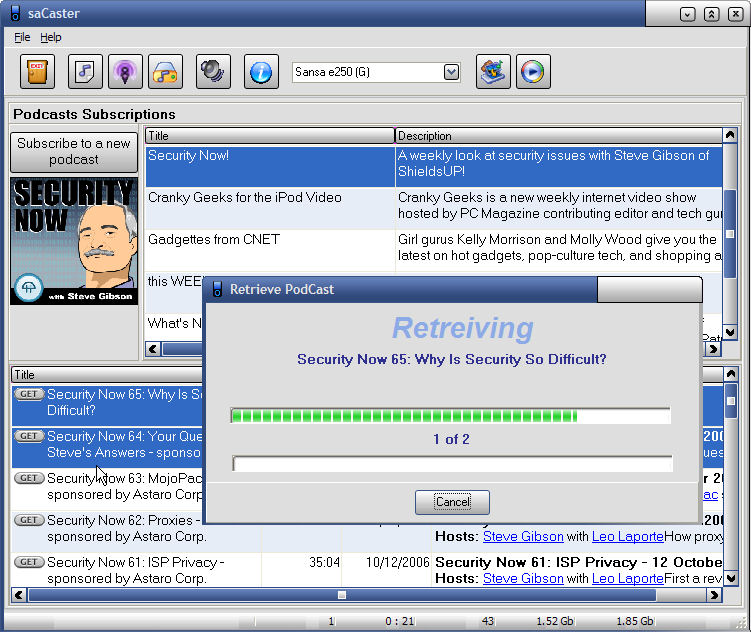Click Subscribe to a new podcast button
Image resolution: width=751 pixels, height=632 pixels.
(74, 152)
